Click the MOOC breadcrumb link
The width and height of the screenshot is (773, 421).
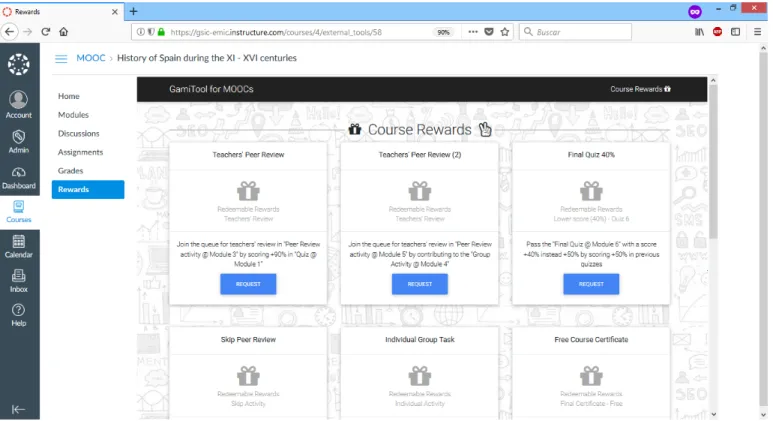[91, 58]
